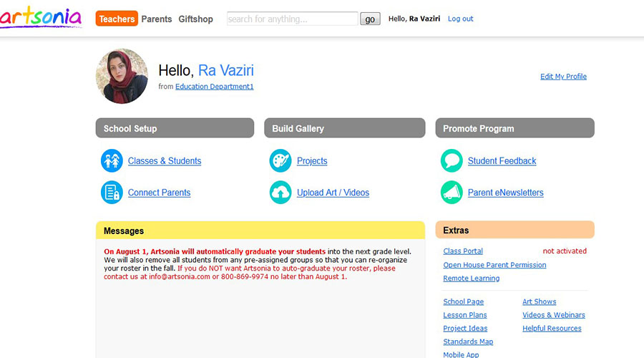Viewport: 644px width, 358px height.
Task: Click the search for anything field
Action: click(292, 19)
